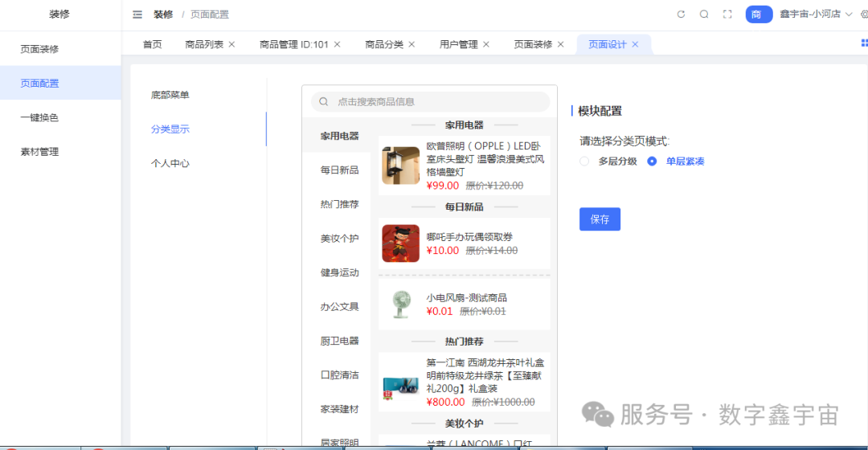Viewport: 868px width, 450px height.
Task: Open 一键换色 in left sidebar
Action: pyautogui.click(x=61, y=117)
